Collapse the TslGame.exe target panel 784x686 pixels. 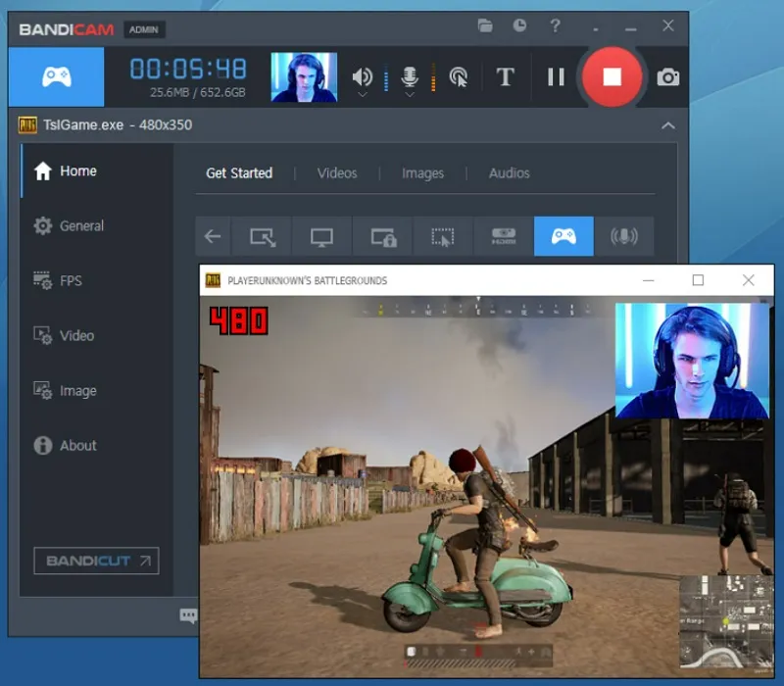click(667, 125)
